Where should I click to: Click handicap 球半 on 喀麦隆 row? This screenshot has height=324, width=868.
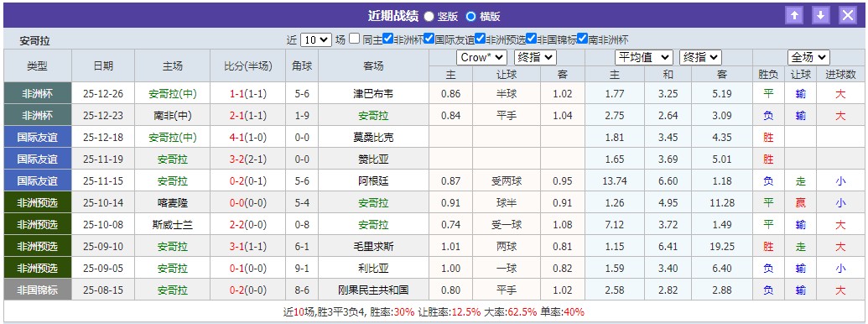click(x=507, y=202)
